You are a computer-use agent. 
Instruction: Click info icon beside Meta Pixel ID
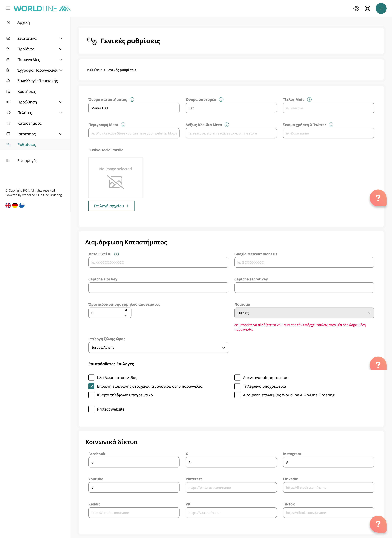tap(116, 254)
